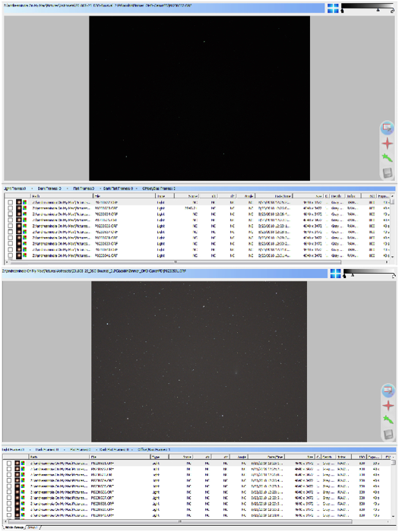Switch to the Main Group tab

point(13,527)
